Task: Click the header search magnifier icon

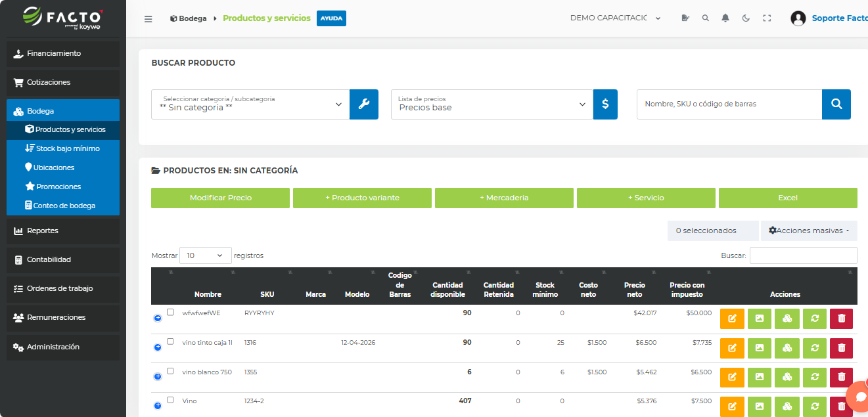Action: pyautogui.click(x=706, y=18)
